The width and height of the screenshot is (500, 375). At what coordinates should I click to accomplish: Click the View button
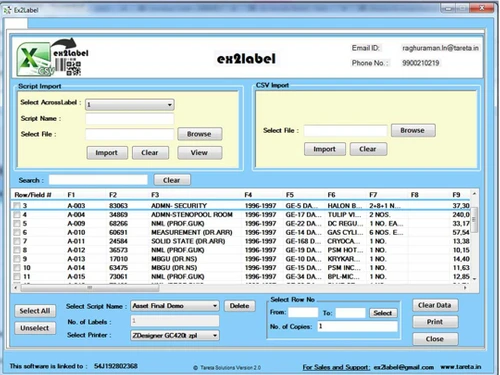(199, 153)
